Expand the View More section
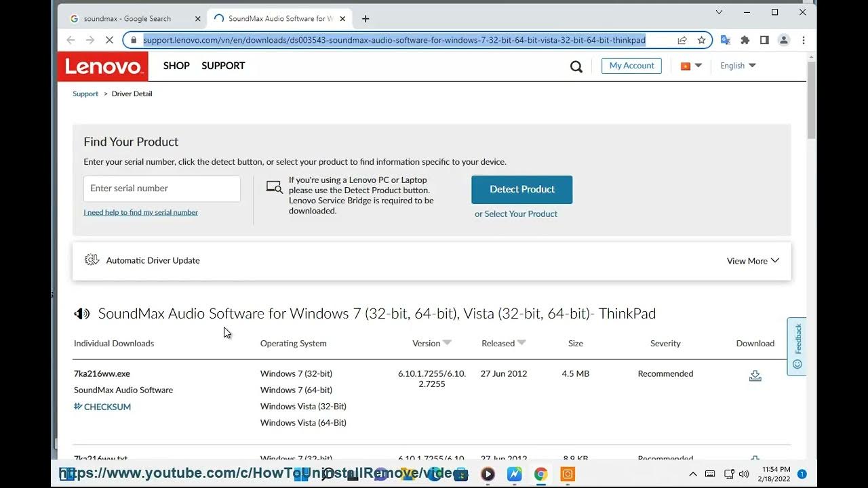868x488 pixels. tap(753, 261)
